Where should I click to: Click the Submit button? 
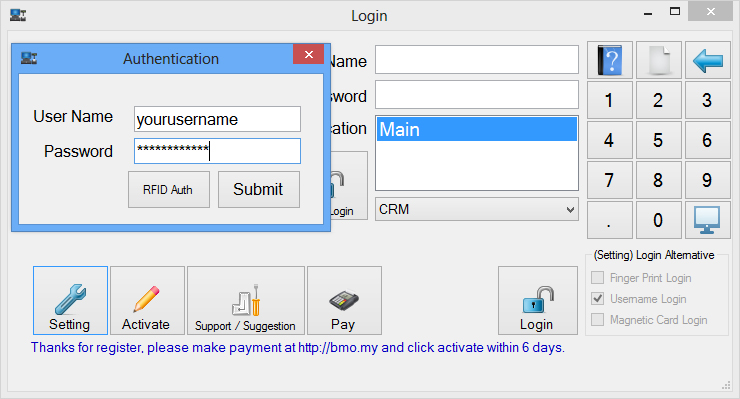259,189
